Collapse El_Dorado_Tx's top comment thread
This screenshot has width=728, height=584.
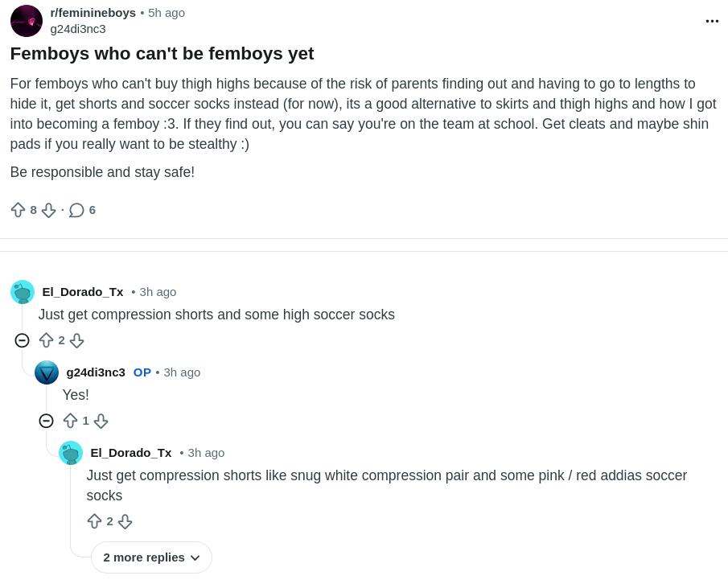22,340
